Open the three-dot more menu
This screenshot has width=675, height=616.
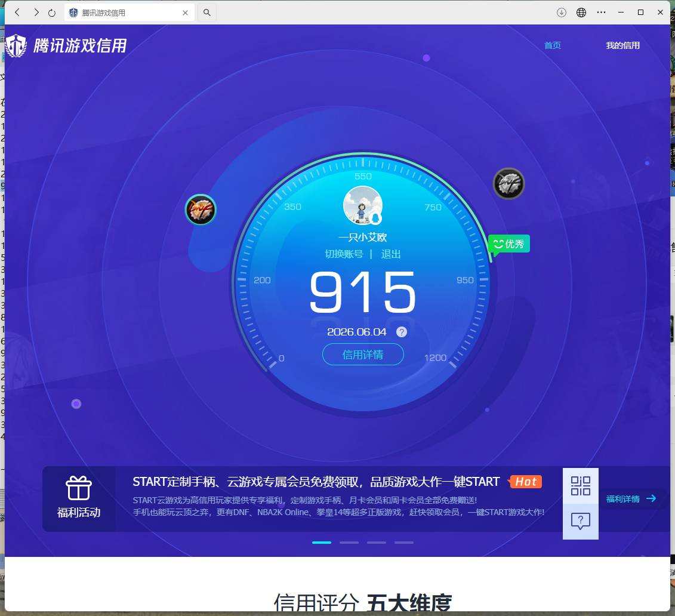pyautogui.click(x=602, y=13)
